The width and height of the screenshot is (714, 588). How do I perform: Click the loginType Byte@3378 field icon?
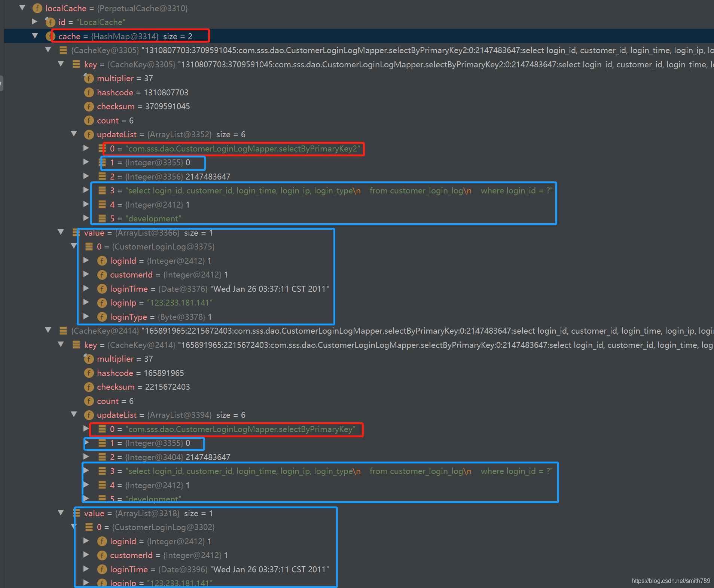[102, 317]
